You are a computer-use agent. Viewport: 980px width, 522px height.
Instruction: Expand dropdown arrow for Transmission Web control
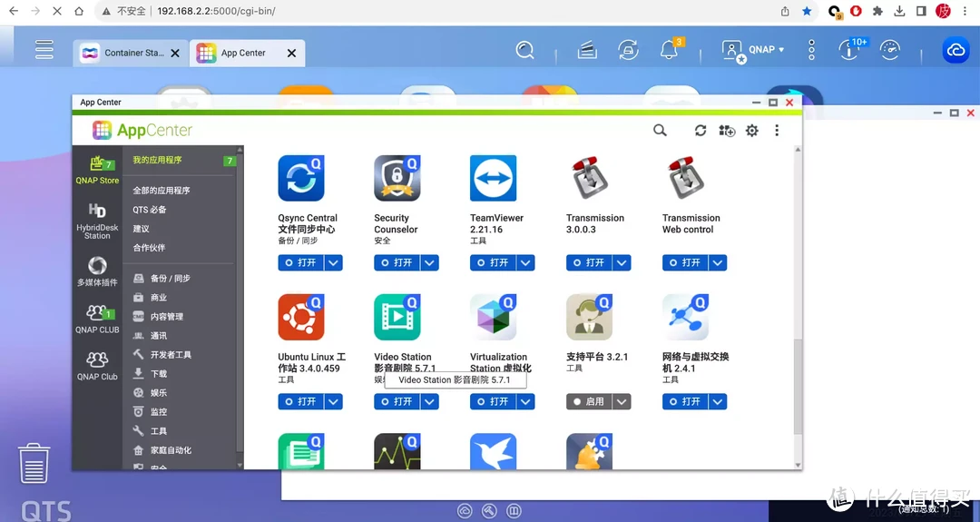point(718,262)
